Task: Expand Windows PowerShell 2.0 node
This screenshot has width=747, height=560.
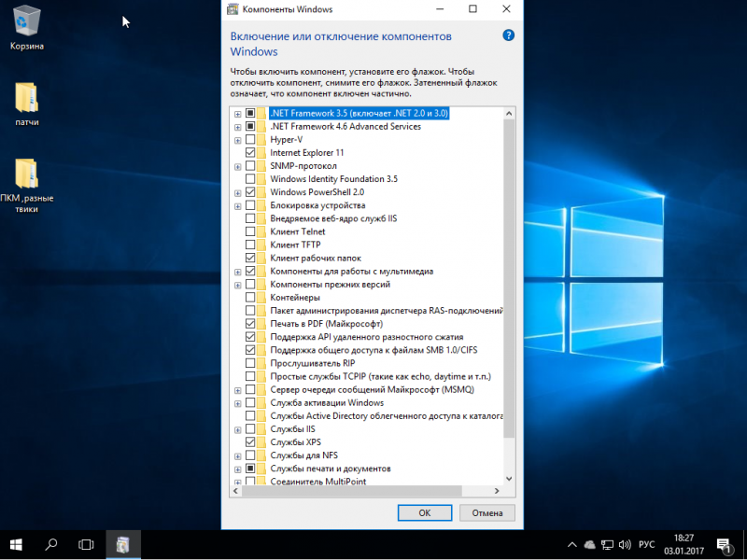Action: pyautogui.click(x=238, y=193)
